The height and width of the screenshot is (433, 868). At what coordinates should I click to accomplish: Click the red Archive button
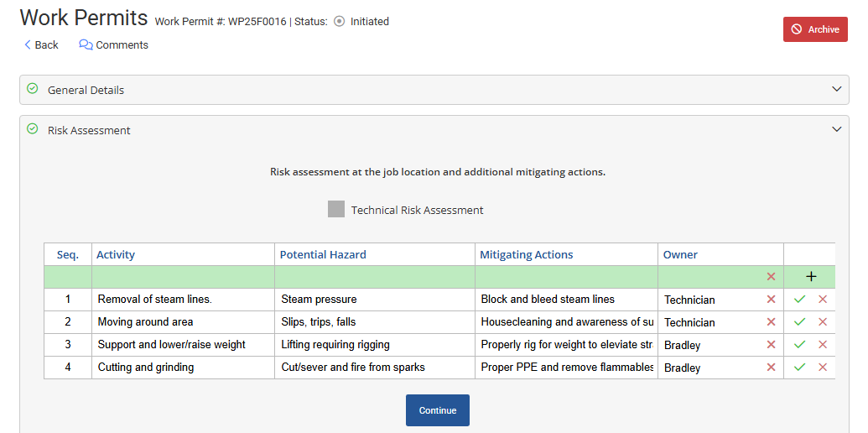pyautogui.click(x=815, y=29)
